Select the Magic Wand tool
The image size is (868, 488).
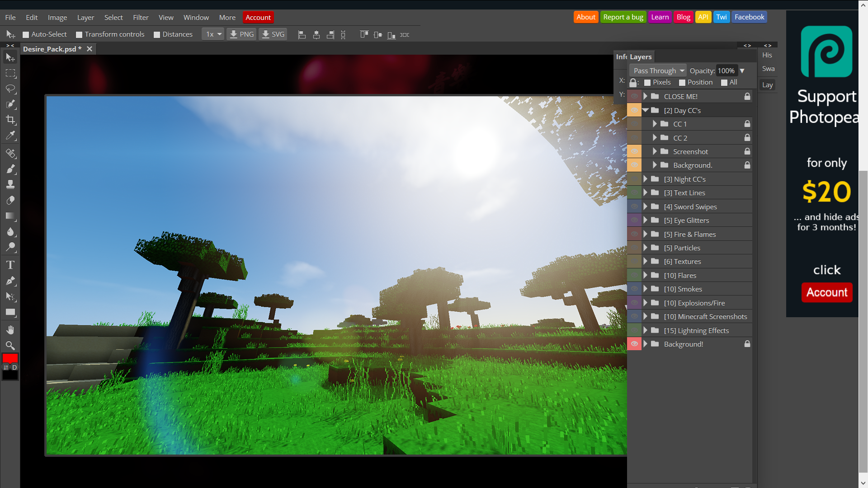[10, 104]
